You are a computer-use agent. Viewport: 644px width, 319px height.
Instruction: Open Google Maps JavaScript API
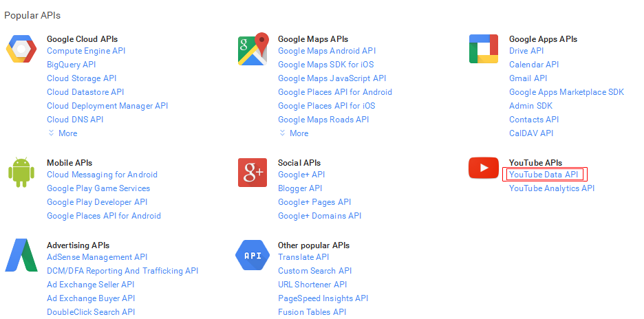pyautogui.click(x=332, y=78)
